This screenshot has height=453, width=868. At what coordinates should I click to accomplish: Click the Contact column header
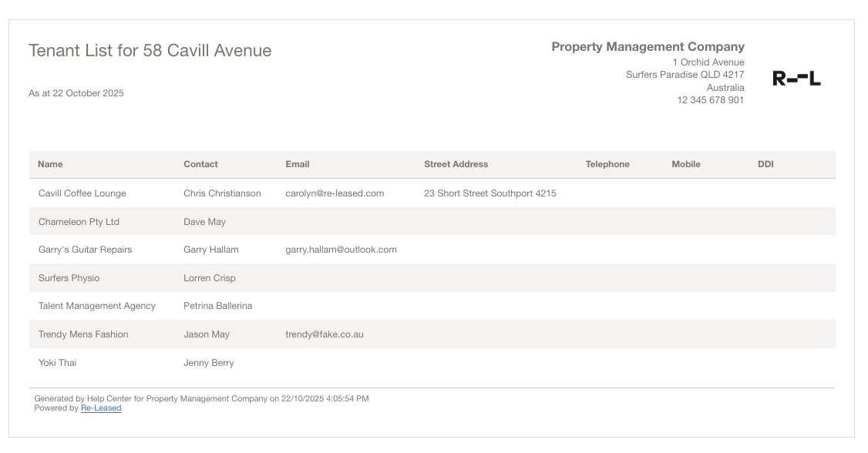(x=200, y=164)
